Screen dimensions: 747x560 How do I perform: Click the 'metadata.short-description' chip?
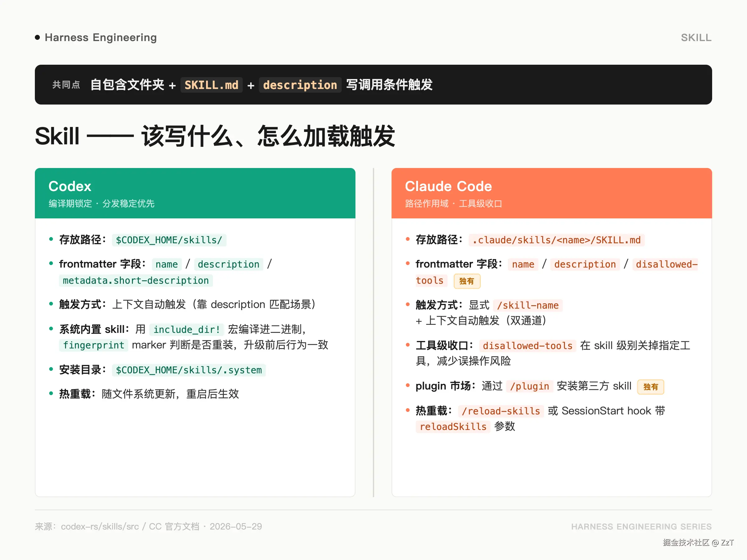136,281
